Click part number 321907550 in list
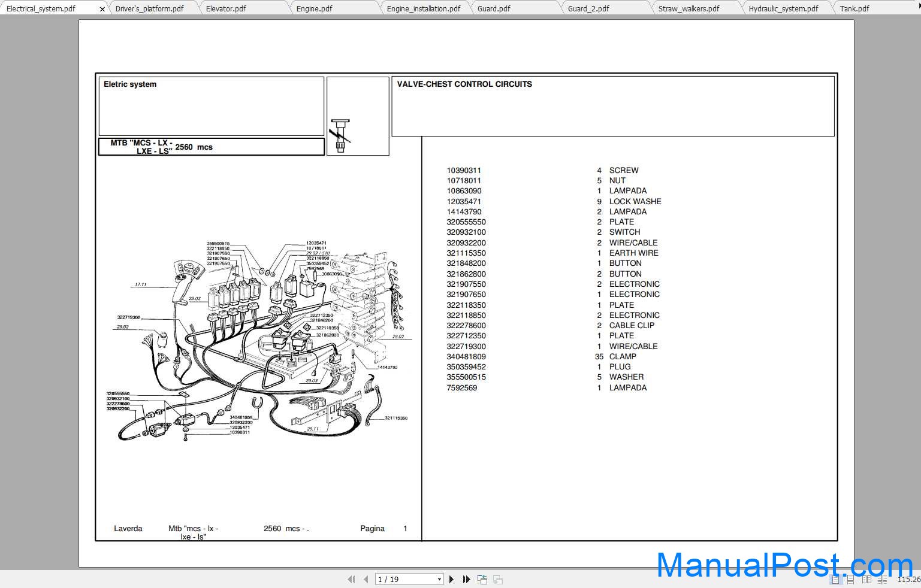 click(466, 284)
